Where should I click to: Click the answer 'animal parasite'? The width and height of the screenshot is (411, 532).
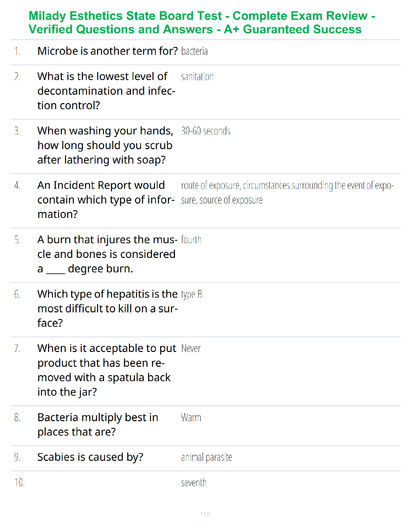pos(207,457)
